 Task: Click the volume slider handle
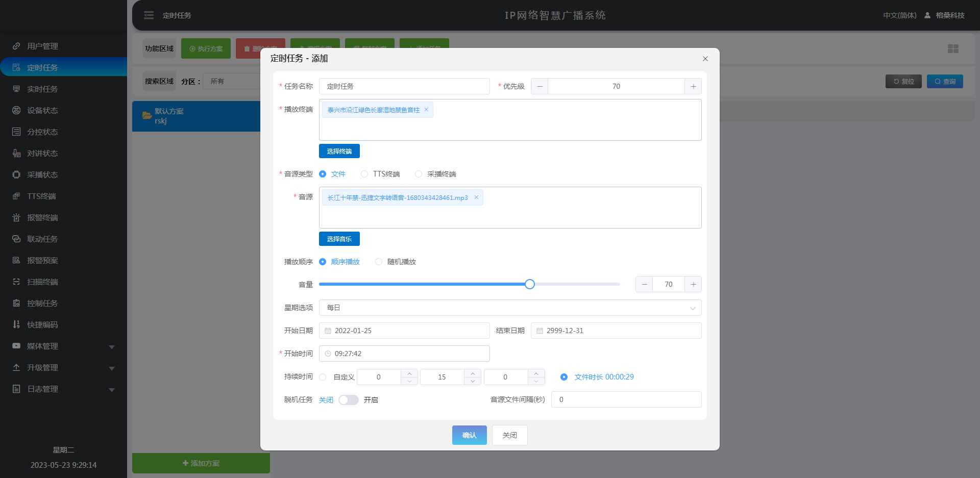point(530,284)
